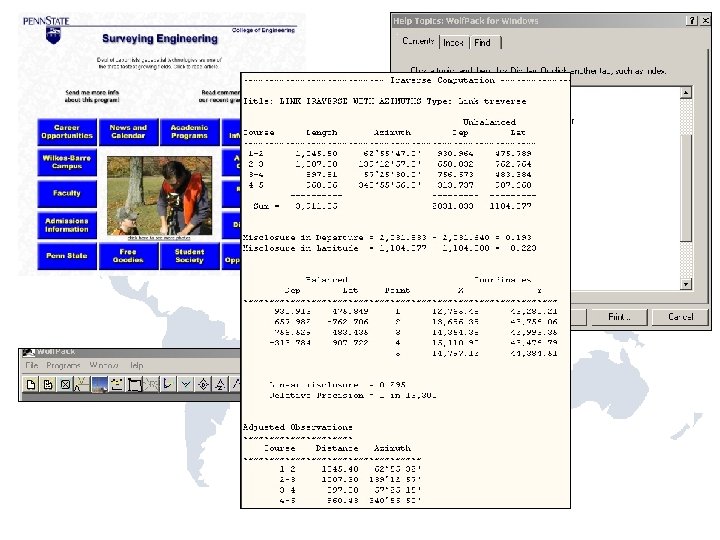Image resolution: width=720 pixels, height=540 pixels.
Task: Click the Surveying Engineering page heading
Action: (160, 39)
